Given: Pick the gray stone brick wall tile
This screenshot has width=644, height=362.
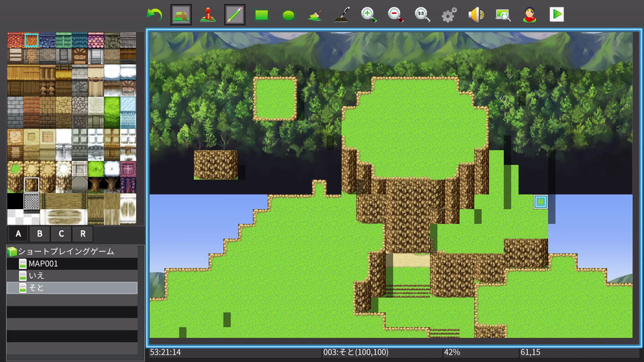Looking at the screenshot, I should [x=15, y=113].
